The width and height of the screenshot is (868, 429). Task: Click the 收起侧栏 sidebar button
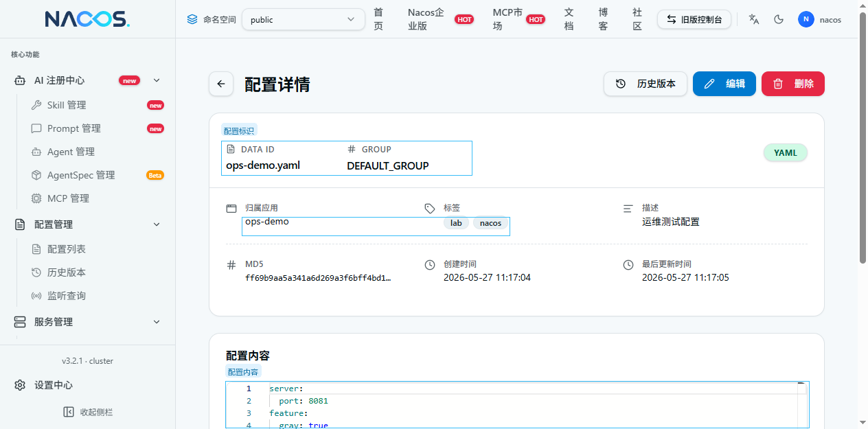[x=87, y=412]
